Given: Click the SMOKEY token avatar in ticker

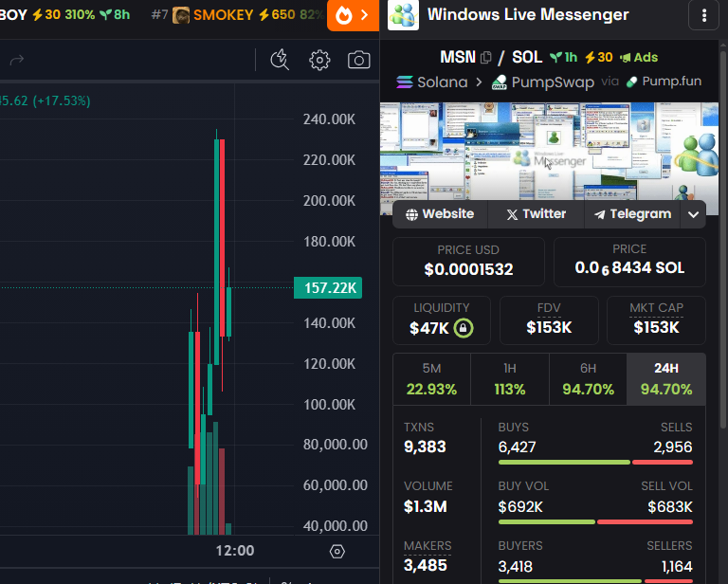Looking at the screenshot, I should [x=181, y=15].
